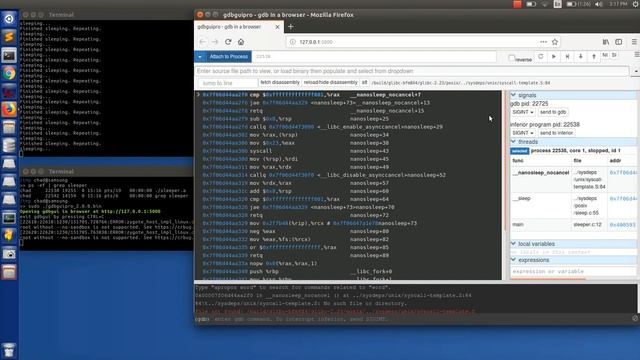The height and width of the screenshot is (360, 640).
Task: Open the Trash in the launcher
Action: click(x=9, y=350)
